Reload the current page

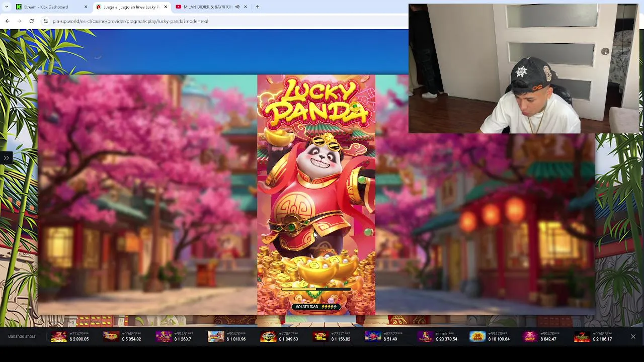click(x=31, y=21)
